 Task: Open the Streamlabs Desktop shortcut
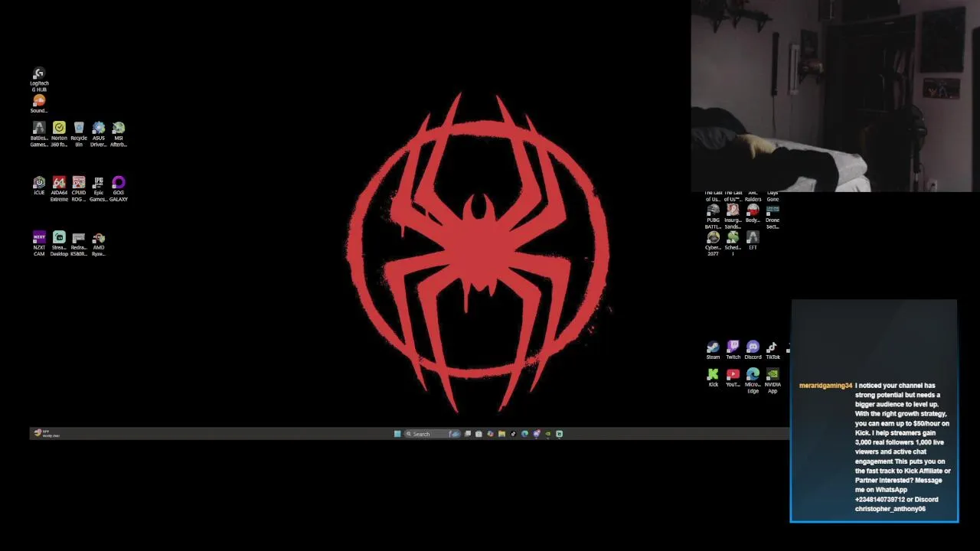(59, 244)
